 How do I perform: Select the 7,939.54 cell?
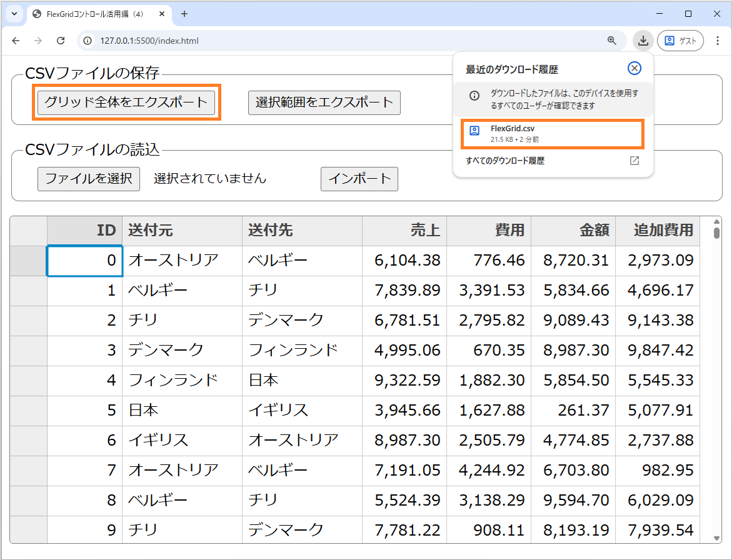click(658, 529)
